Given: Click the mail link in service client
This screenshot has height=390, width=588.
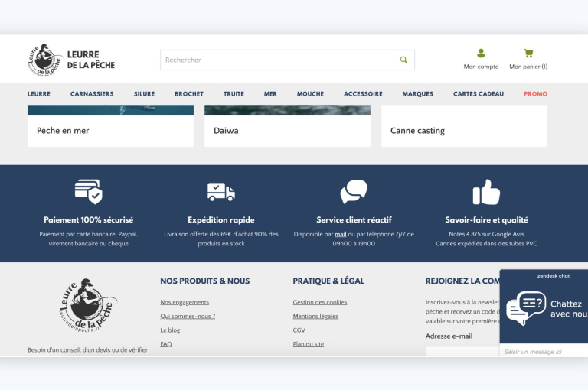Looking at the screenshot, I should 341,234.
